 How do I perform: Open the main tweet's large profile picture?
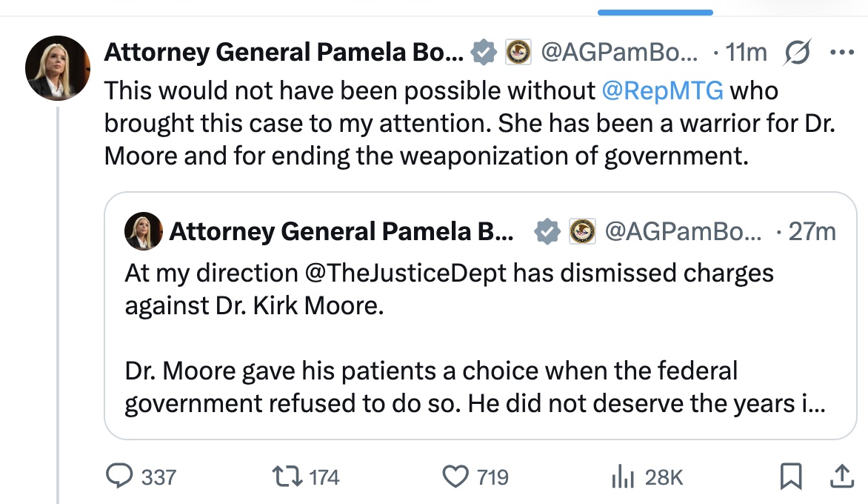59,67
